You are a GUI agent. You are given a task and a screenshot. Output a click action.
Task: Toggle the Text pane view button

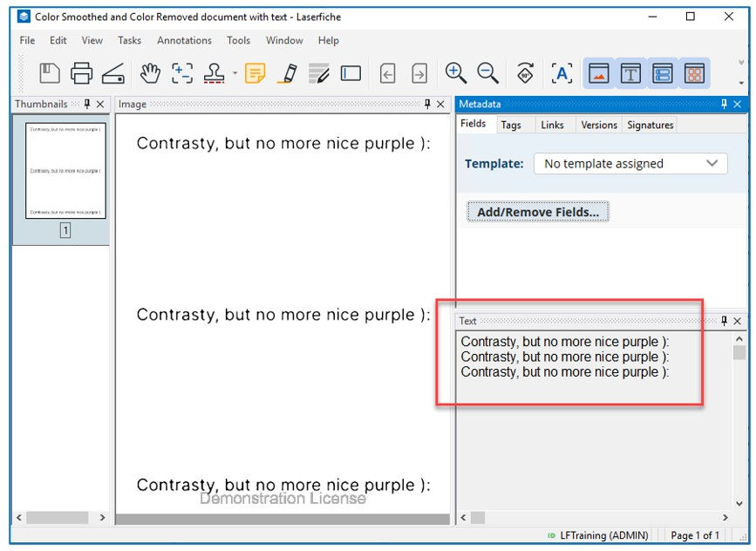coord(631,73)
